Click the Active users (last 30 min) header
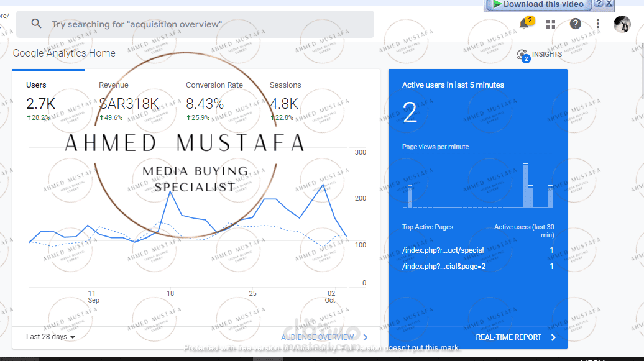644x361 pixels. (x=524, y=231)
